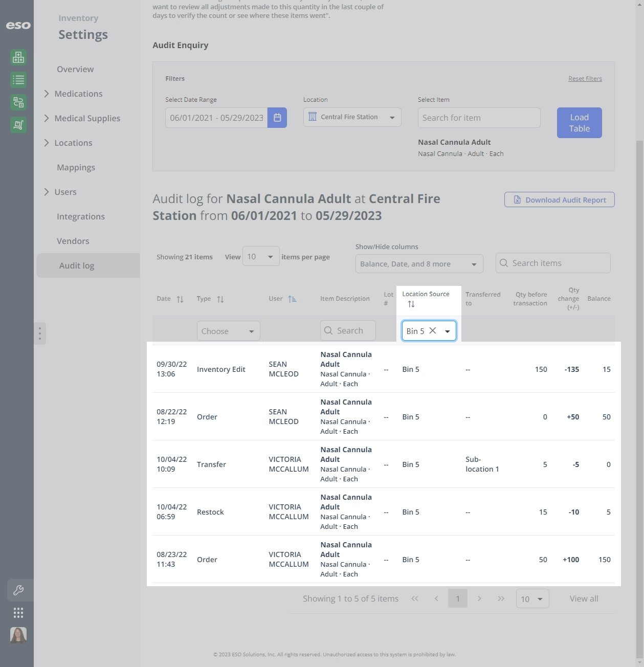
Task: Click the search icon in the Item Description filter
Action: [x=328, y=330]
